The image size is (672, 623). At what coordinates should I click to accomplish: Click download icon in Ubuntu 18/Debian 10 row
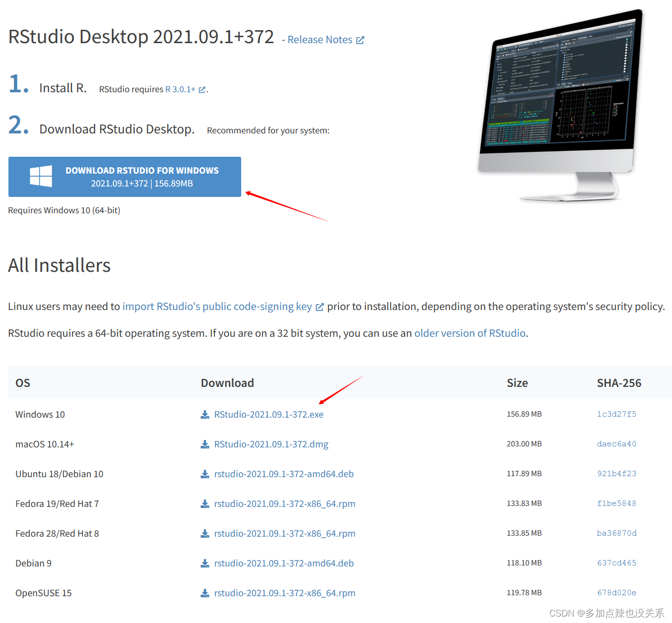205,474
